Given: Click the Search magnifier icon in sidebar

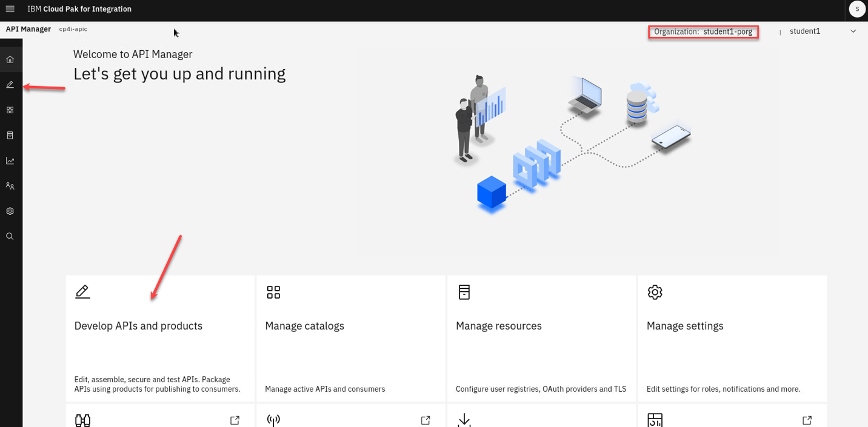Looking at the screenshot, I should 10,236.
